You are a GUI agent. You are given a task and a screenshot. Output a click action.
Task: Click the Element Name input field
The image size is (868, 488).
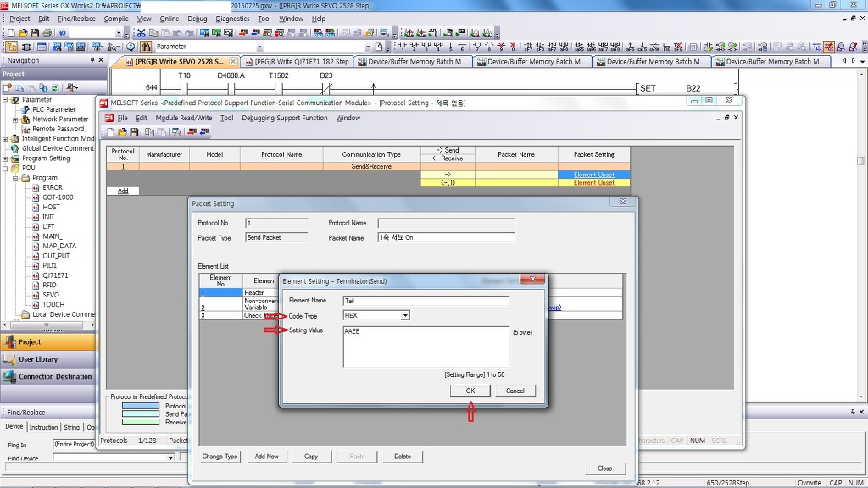pos(426,300)
